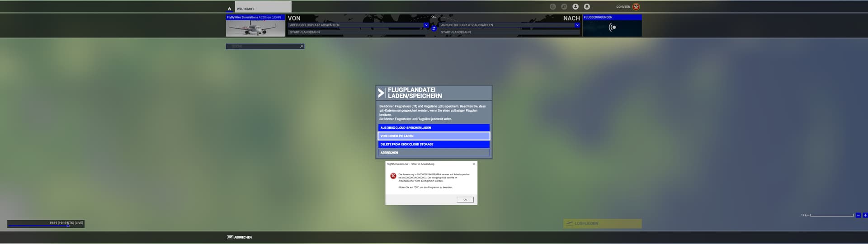Swap departure and arrival airports

tap(434, 28)
